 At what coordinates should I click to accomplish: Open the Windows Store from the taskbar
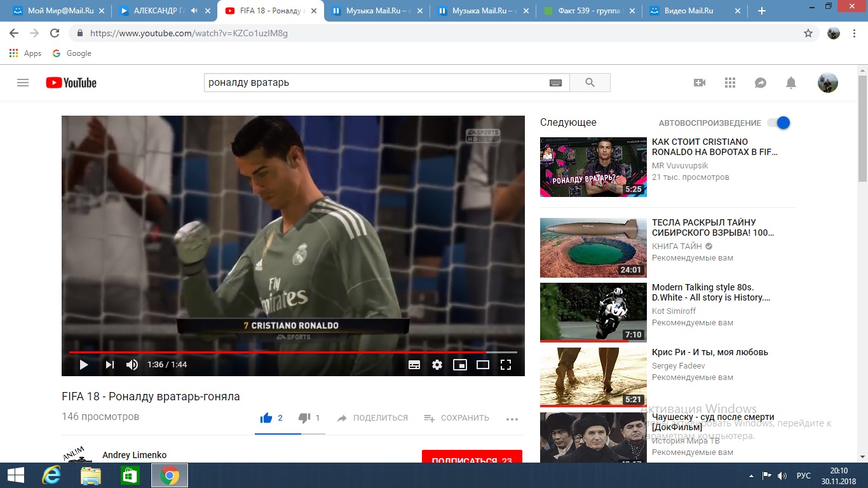coord(130,475)
